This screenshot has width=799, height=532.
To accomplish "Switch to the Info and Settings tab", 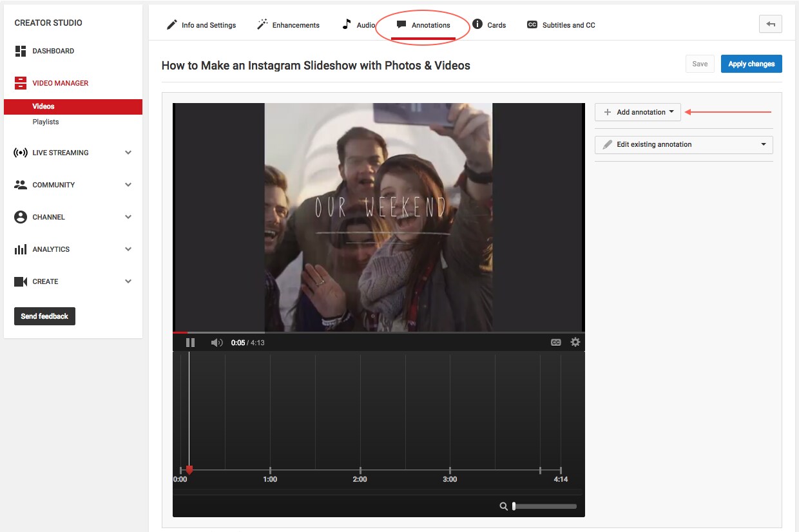I will coord(201,25).
